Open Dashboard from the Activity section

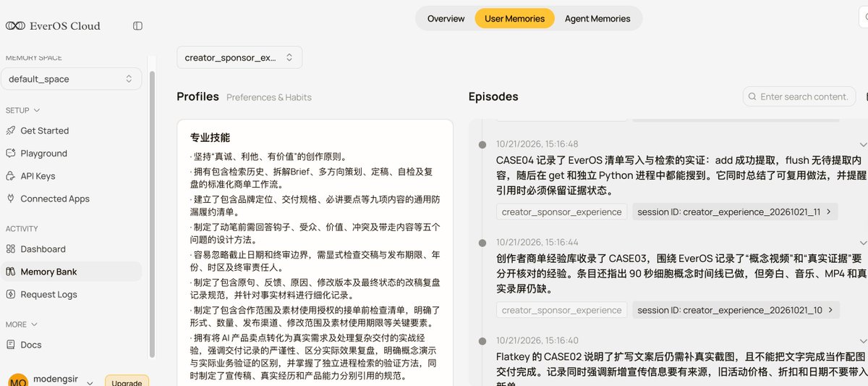(x=71, y=249)
